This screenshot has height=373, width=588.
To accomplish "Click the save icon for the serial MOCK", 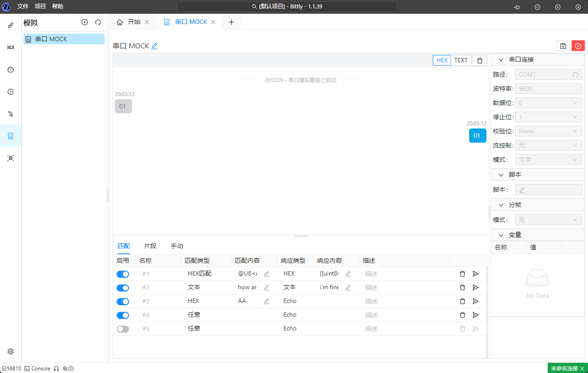I will [563, 46].
